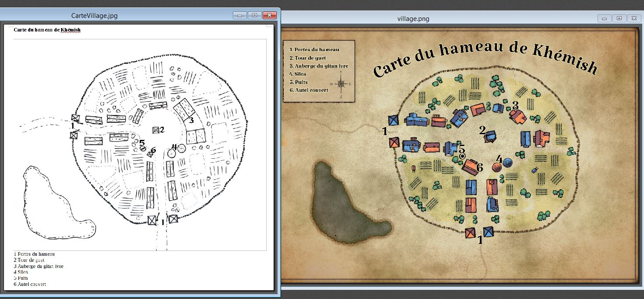
Task: Select the red silo icon on the colored map
Action: click(497, 168)
